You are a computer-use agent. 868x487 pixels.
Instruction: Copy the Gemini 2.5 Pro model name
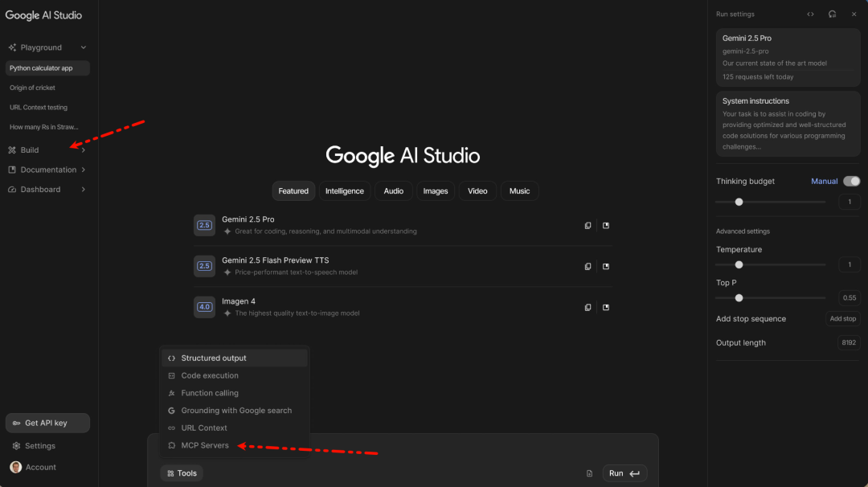pos(588,226)
